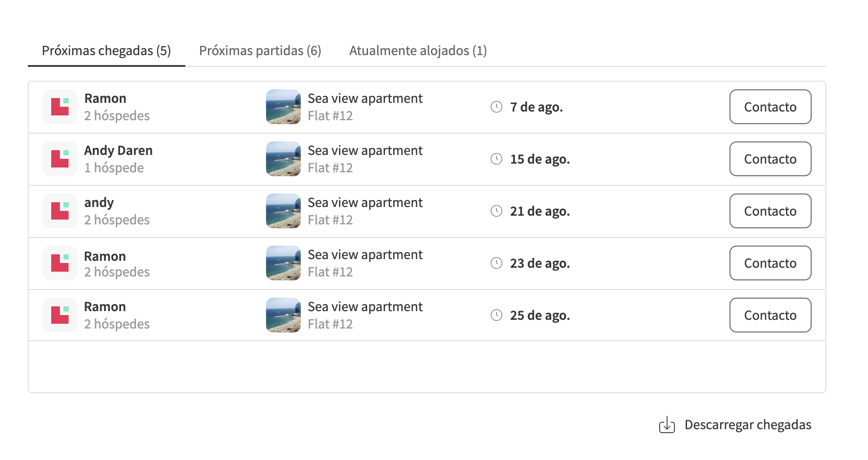This screenshot has width=868, height=460.
Task: Click the avatar icon for Ramon arriving 23 de ago
Action: (59, 263)
